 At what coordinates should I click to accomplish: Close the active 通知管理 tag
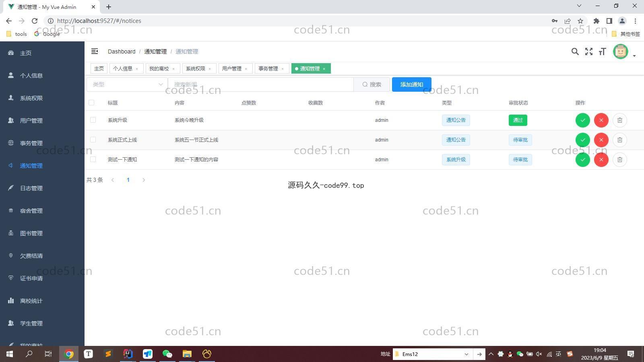tap(324, 69)
